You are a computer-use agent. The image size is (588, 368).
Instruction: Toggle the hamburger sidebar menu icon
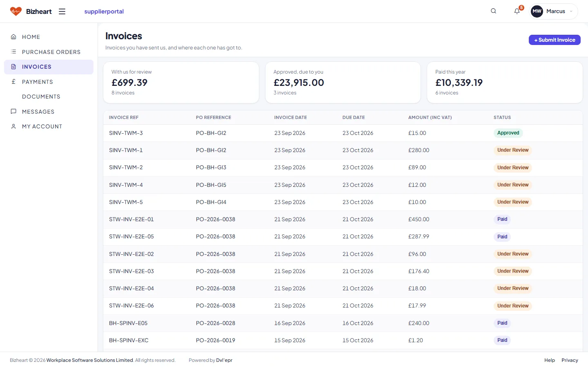pyautogui.click(x=62, y=11)
